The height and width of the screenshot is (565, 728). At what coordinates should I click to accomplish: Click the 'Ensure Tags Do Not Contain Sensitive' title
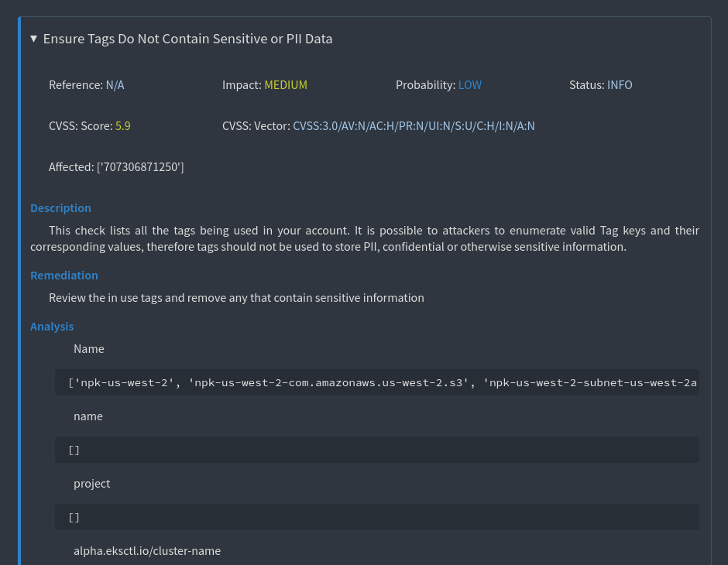pyautogui.click(x=187, y=39)
